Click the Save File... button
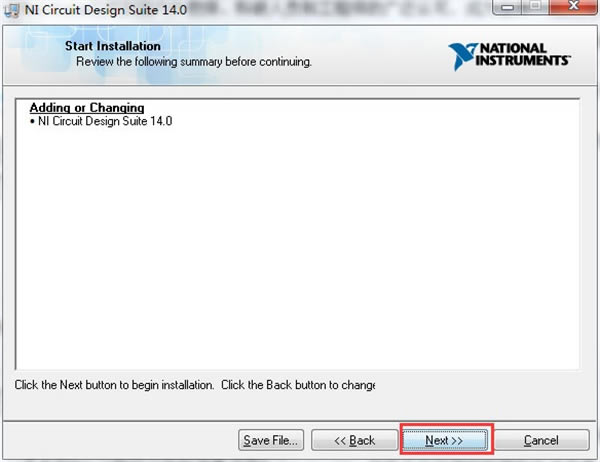The height and width of the screenshot is (462, 600). [x=271, y=440]
